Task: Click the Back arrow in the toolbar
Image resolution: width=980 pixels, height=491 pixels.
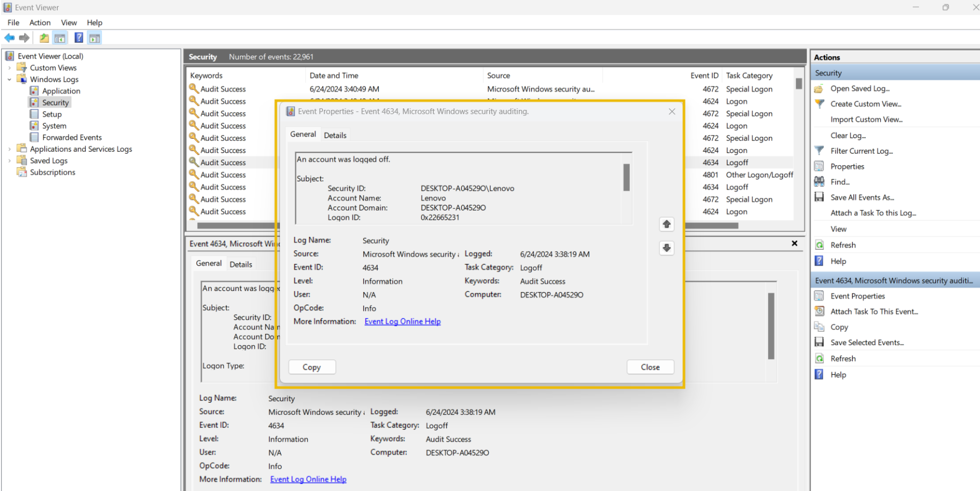Action: 10,38
